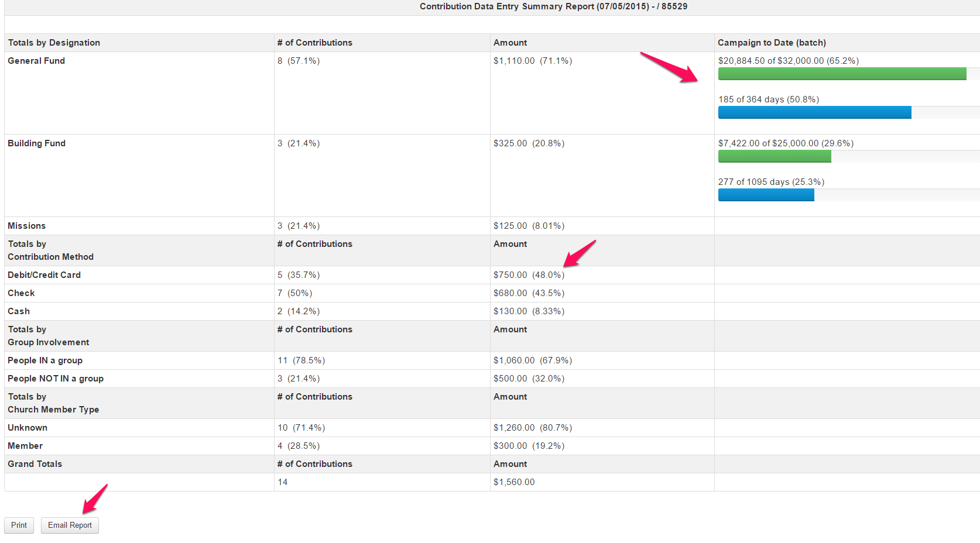The height and width of the screenshot is (543, 980).
Task: Click 'Totals by Church Member Type' section header
Action: (x=53, y=403)
